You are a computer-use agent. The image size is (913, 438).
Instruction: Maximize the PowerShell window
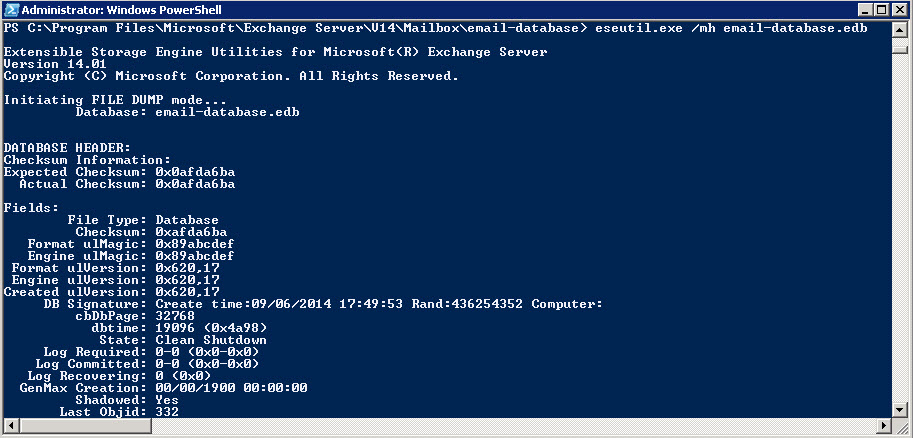coord(882,10)
